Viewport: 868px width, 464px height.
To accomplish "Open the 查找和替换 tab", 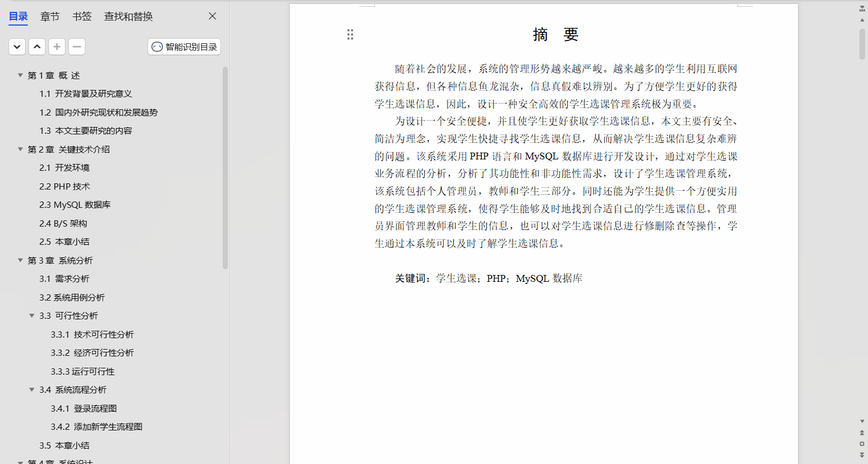I will tap(128, 16).
